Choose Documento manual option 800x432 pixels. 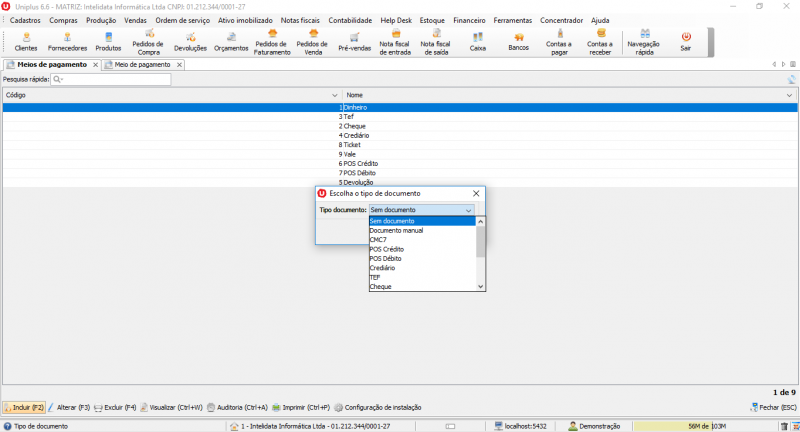click(x=422, y=231)
